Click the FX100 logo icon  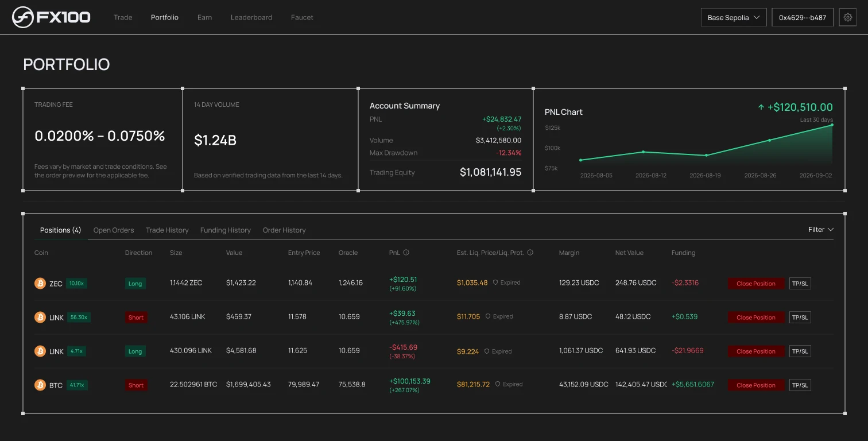tap(23, 17)
